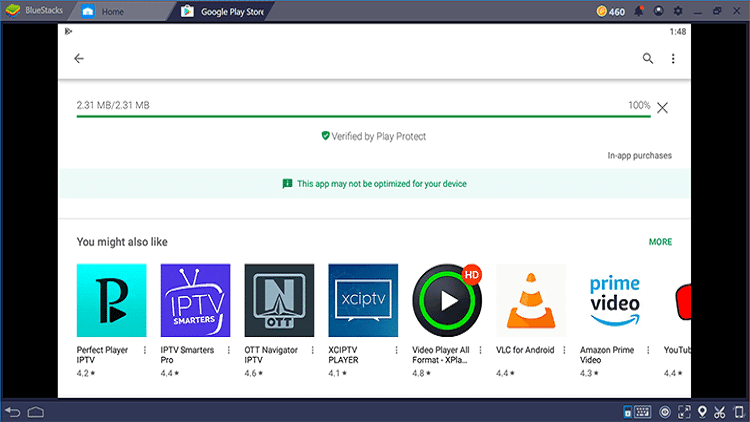Toggle fullscreen icon in bottom bar
Viewport: 750px width, 422px height.
[684, 412]
